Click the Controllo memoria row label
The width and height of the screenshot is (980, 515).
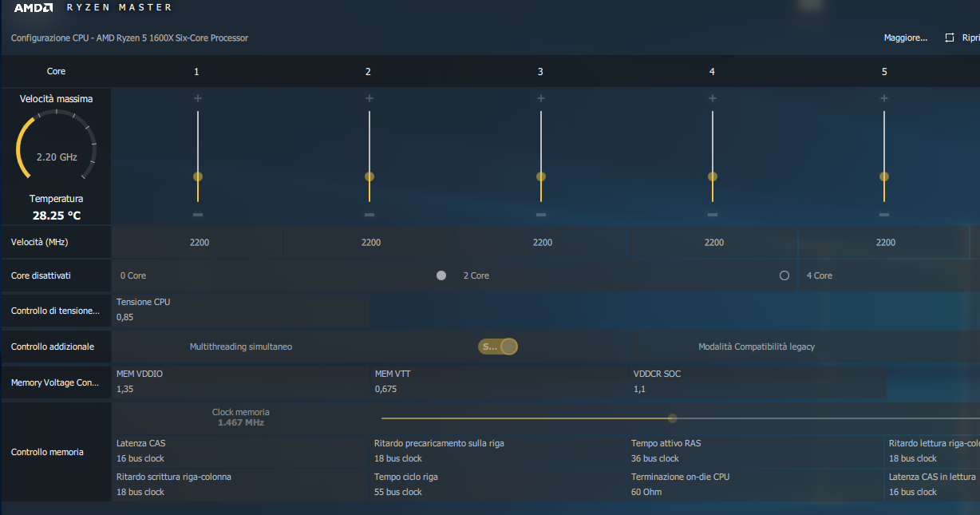47,452
